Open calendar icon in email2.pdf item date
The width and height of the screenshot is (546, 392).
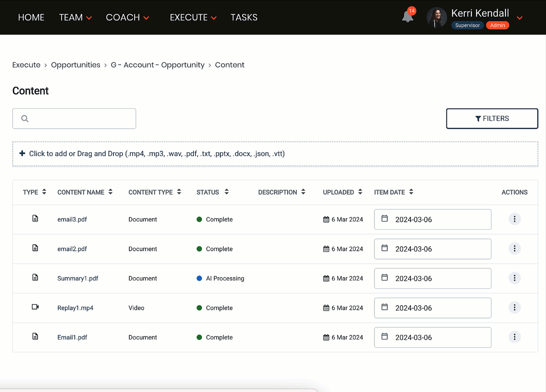385,248
